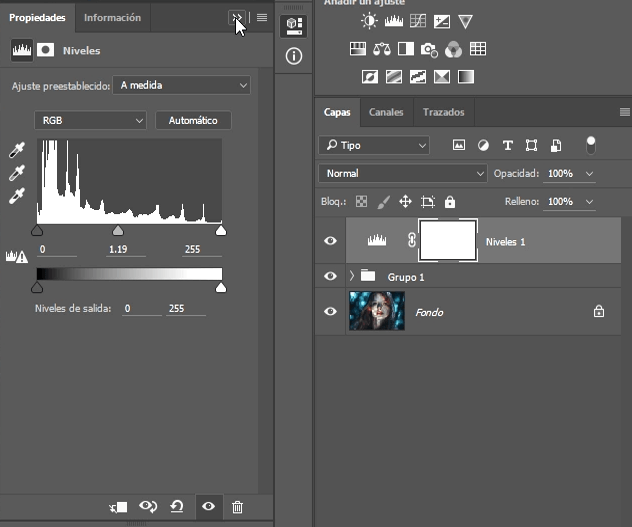Viewport: 632px width, 527px height.
Task: Switch to the Información tab
Action: 112,18
